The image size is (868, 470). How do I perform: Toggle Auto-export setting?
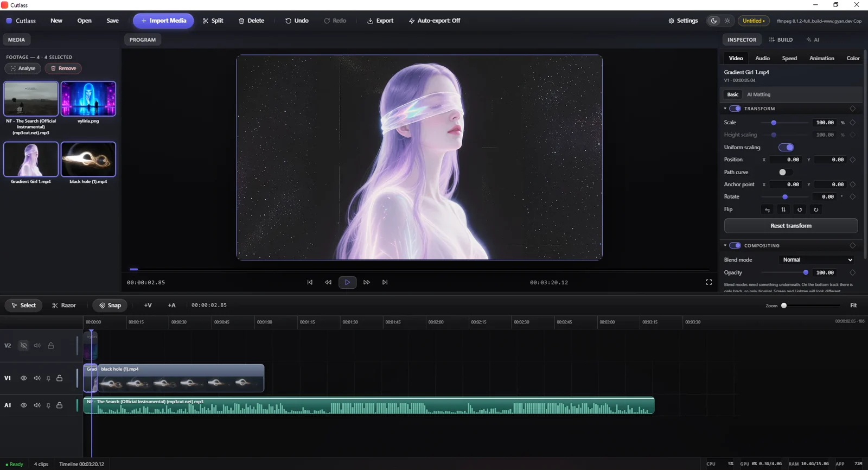[x=434, y=21]
